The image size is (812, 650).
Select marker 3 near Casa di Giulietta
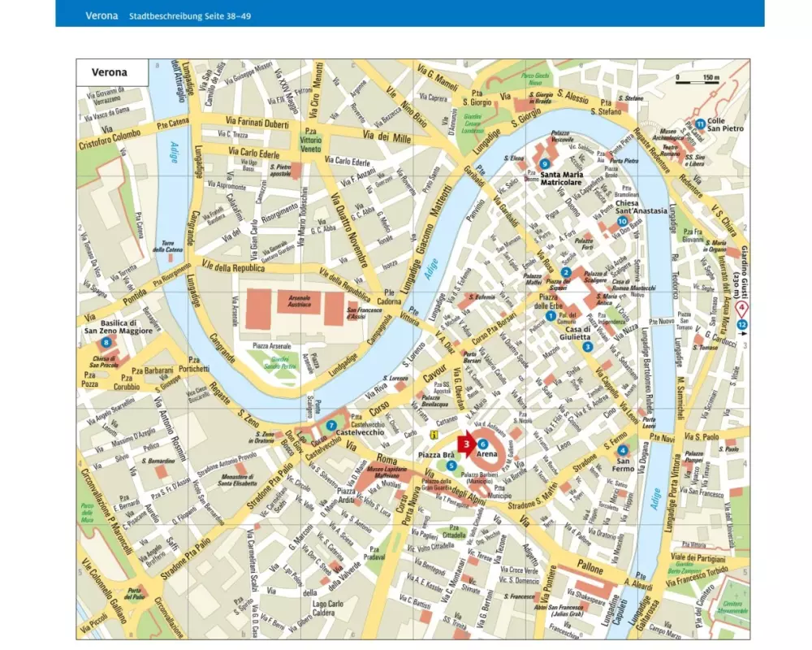[x=587, y=347]
